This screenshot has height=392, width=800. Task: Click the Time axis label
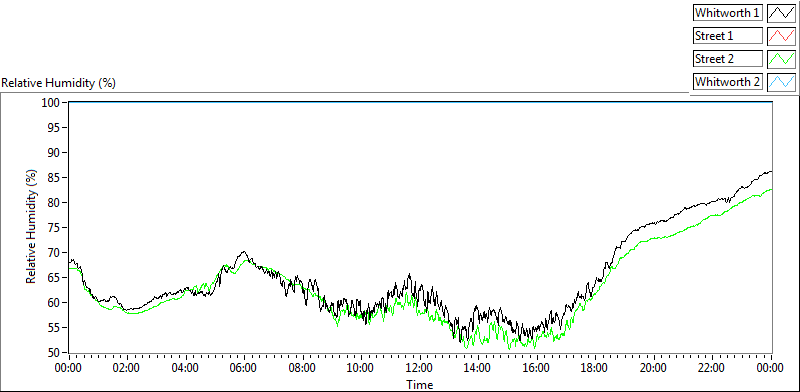tap(420, 385)
